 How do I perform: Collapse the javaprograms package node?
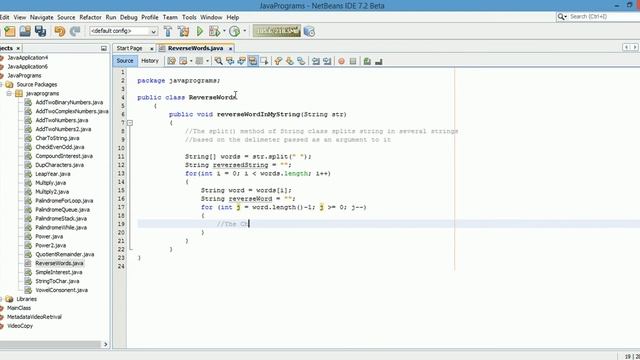tap(9, 94)
